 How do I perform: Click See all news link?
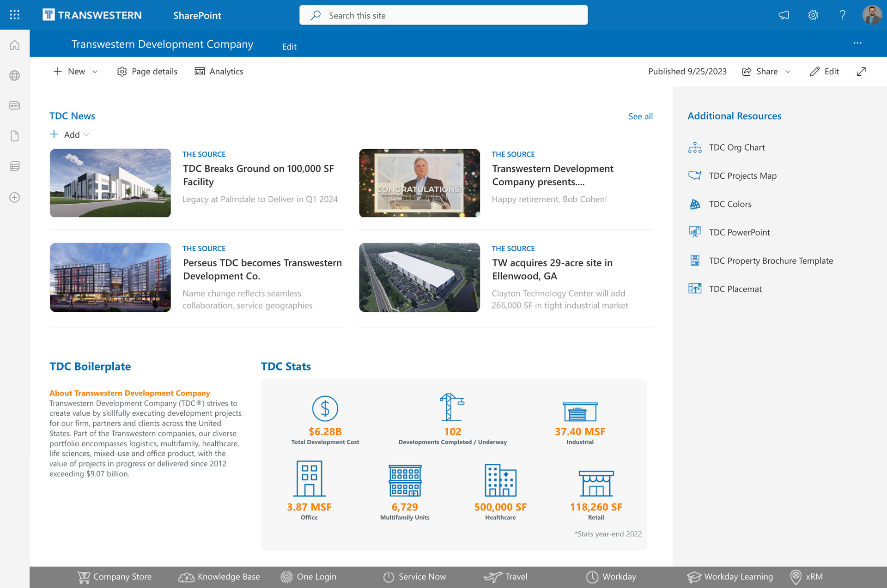[x=640, y=116]
